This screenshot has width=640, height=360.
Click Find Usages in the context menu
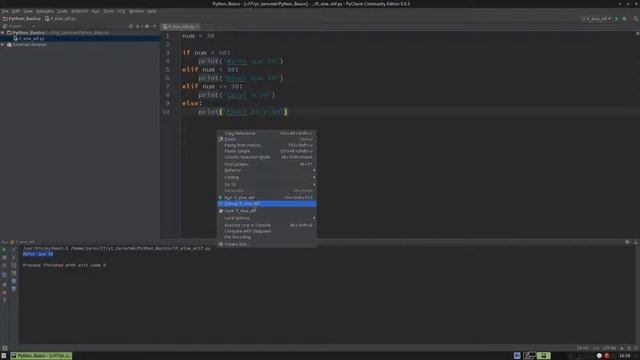click(267, 164)
